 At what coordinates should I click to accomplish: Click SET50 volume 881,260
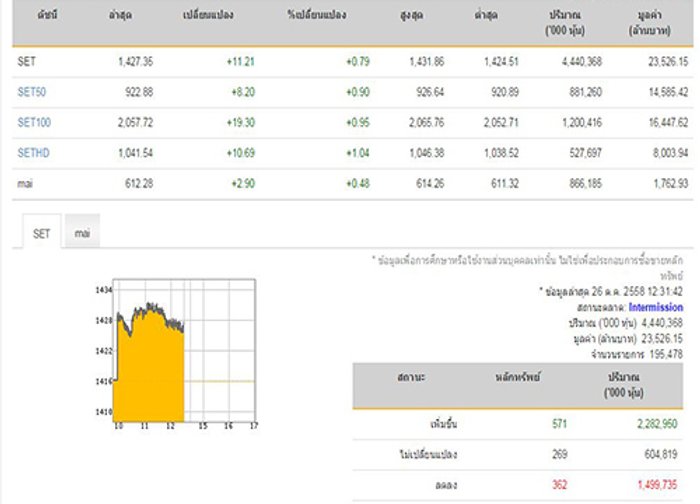coord(585,92)
